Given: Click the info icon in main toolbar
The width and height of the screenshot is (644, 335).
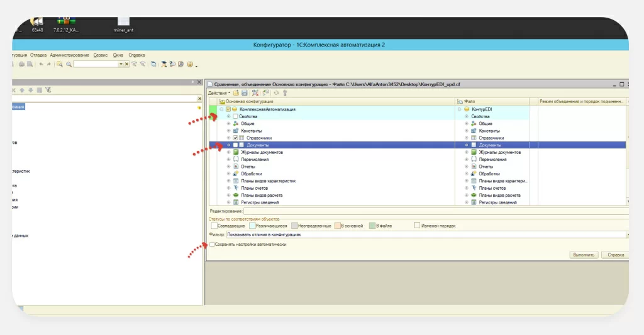Looking at the screenshot, I should pyautogui.click(x=189, y=64).
